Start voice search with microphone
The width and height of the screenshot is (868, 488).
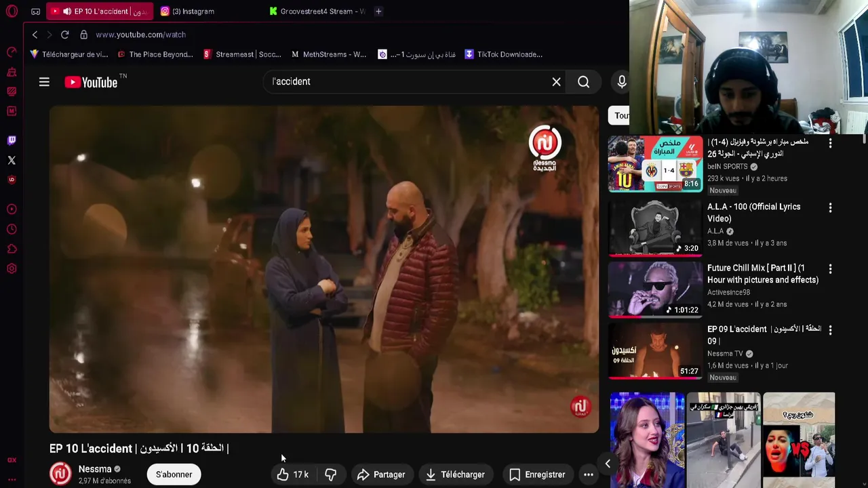(x=621, y=82)
